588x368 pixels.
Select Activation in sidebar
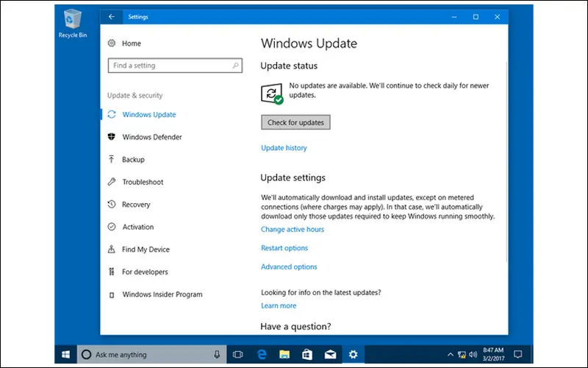point(138,227)
